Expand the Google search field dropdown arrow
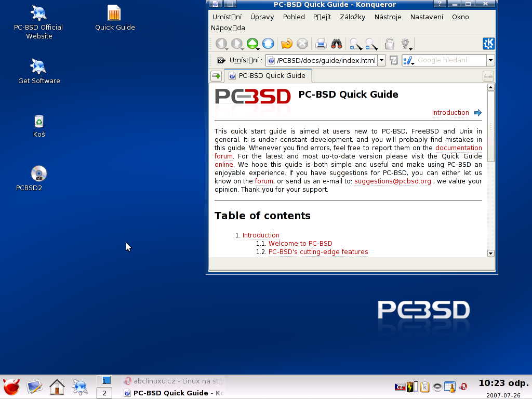This screenshot has height=399, width=532. pos(490,60)
